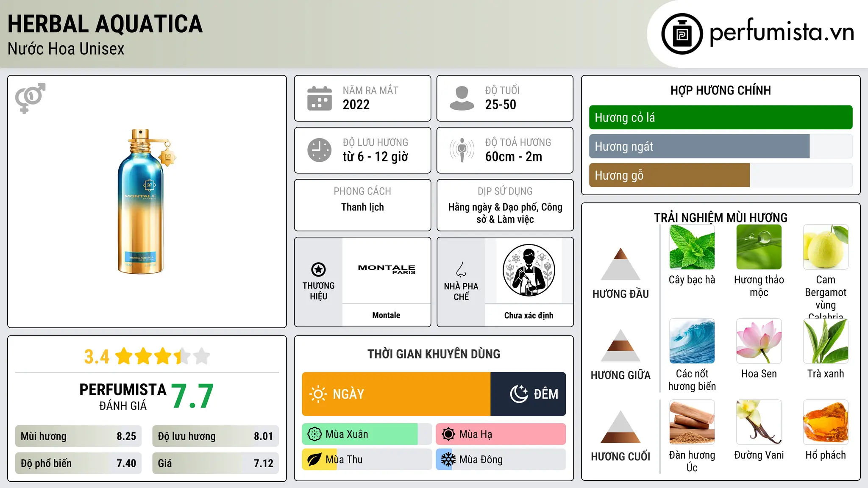
Task: Select the Hổ phách amber thumbnail
Action: click(826, 422)
